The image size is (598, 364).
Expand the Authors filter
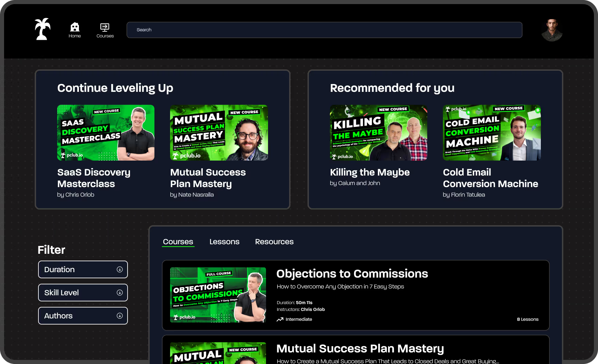point(83,316)
